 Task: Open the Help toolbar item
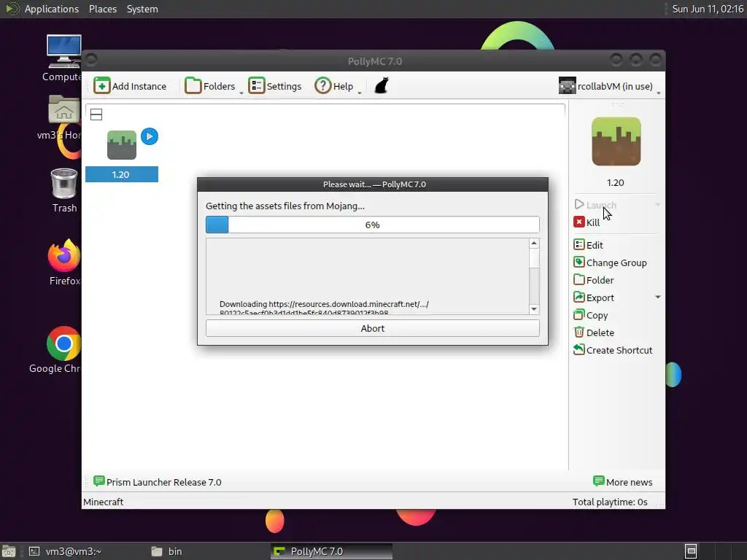point(334,86)
